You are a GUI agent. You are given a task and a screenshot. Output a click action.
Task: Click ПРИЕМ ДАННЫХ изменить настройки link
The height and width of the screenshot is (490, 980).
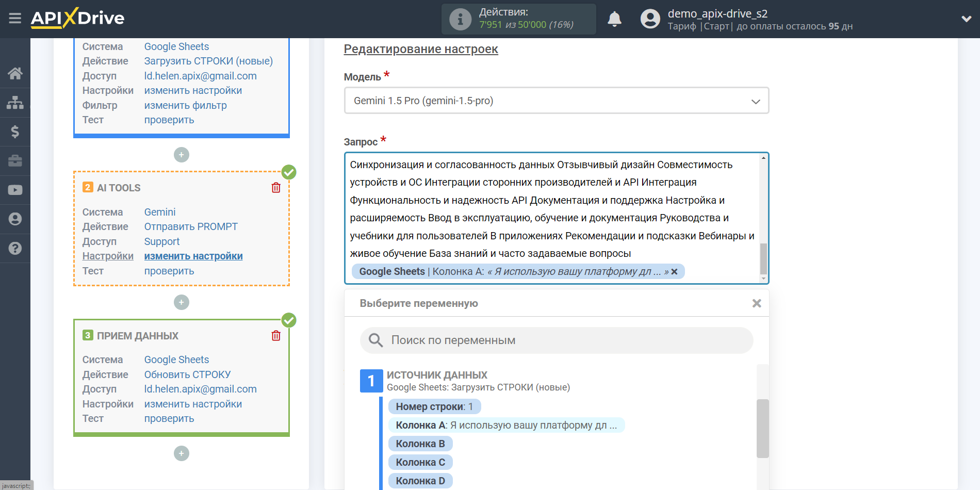(x=193, y=404)
